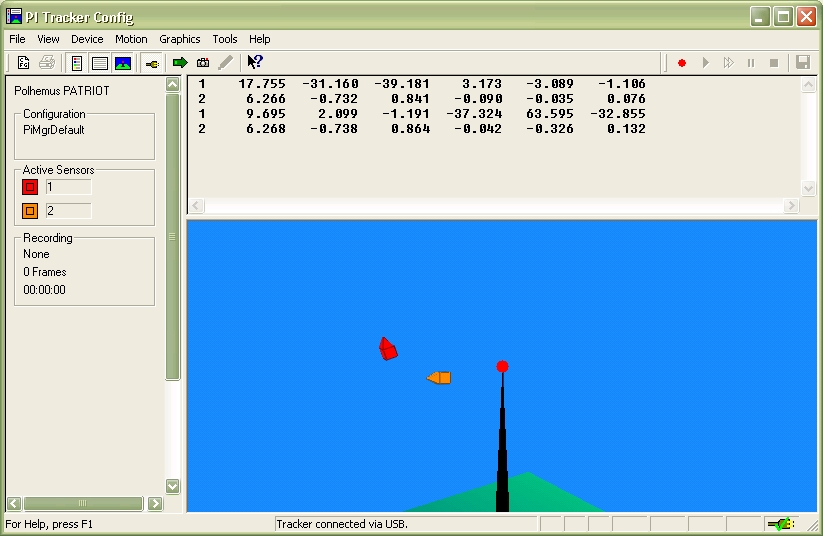
Task: Toggle the text data pane toolbar icon
Action: click(x=100, y=63)
